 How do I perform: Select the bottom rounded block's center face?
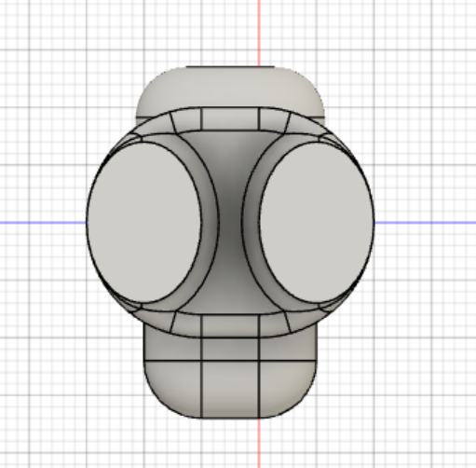click(x=230, y=389)
